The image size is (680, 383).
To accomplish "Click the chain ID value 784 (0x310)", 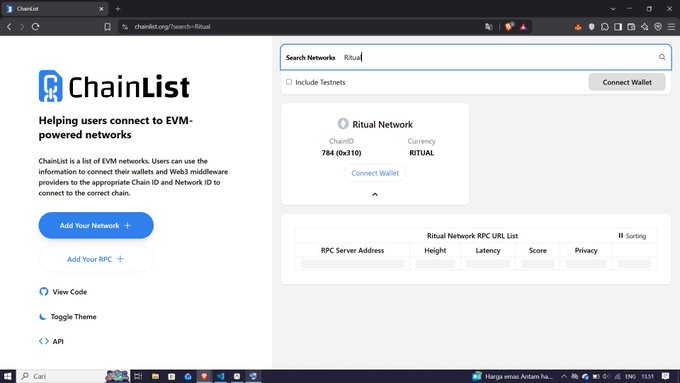I will pos(341,153).
